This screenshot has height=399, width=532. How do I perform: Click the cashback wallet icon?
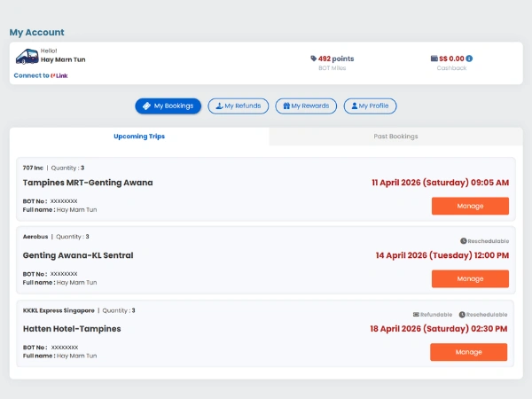(x=434, y=59)
